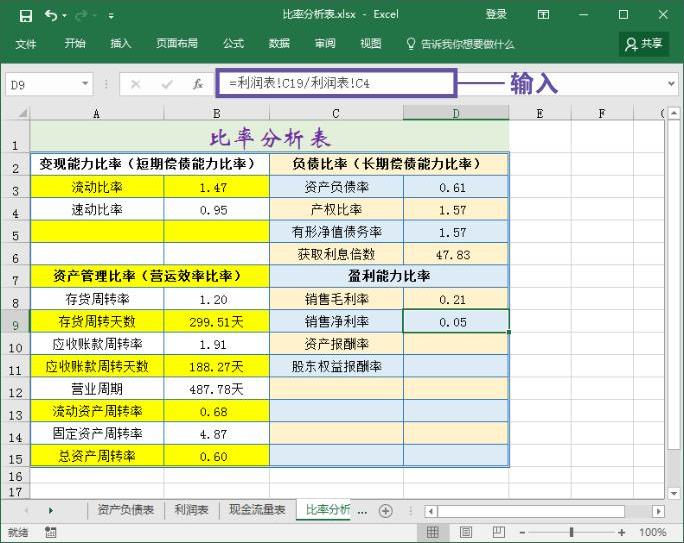Click 登录 to sign in

pos(496,14)
